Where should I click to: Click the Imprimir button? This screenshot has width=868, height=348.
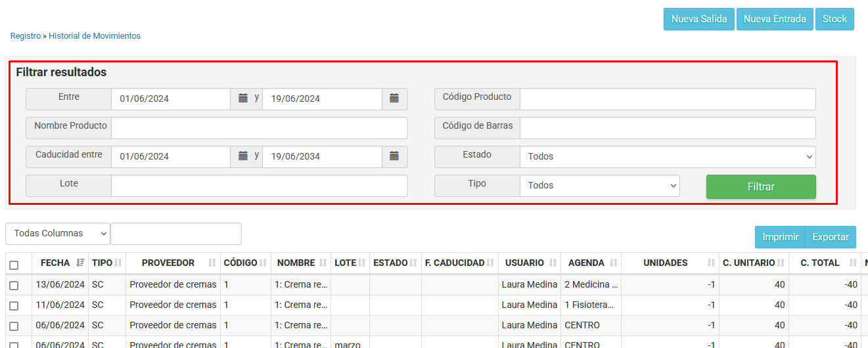(x=780, y=237)
